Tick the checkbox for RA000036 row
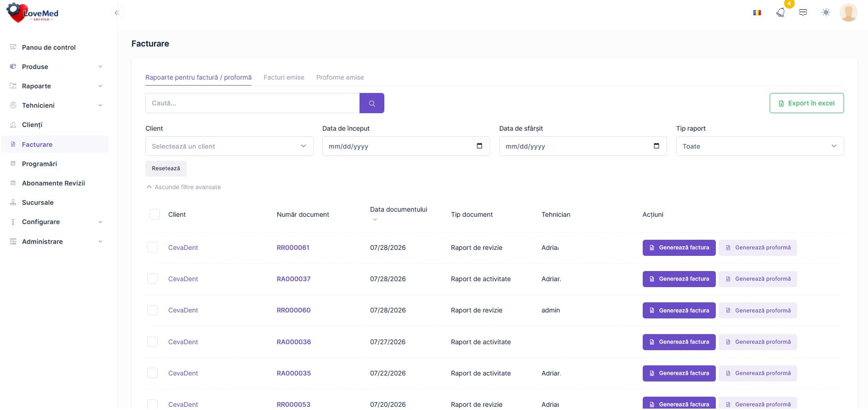This screenshot has width=868, height=410. 152,342
